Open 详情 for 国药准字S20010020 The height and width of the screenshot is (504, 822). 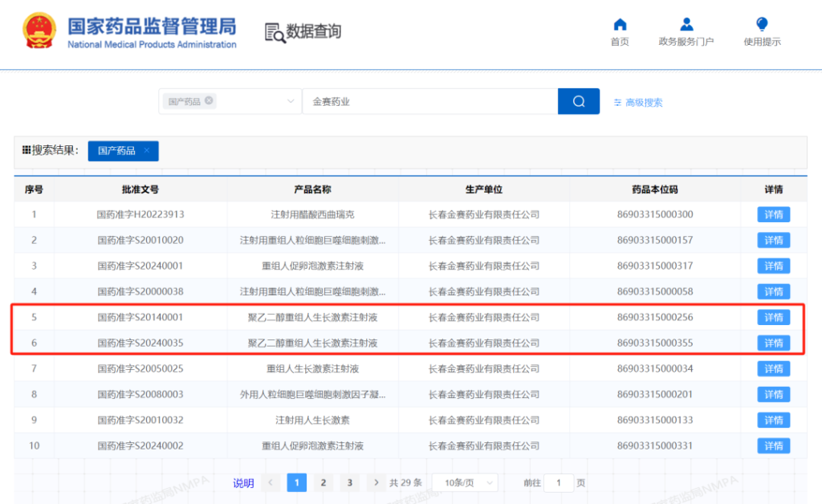coord(773,240)
